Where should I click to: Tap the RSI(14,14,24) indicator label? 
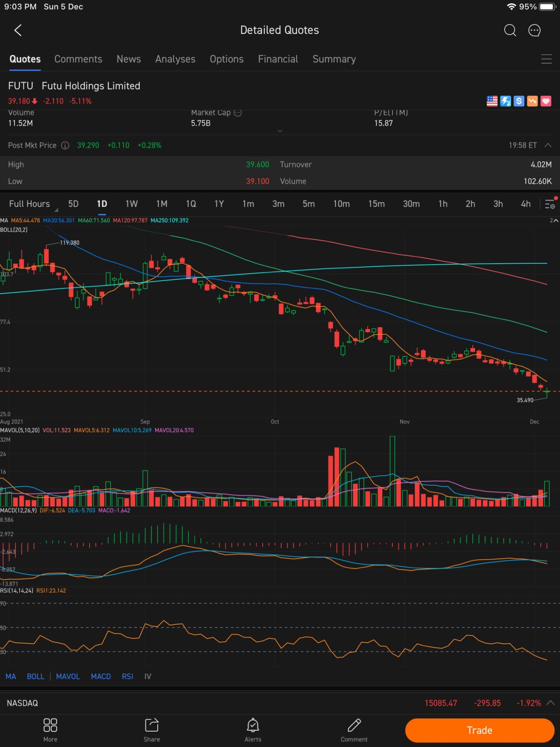16,590
